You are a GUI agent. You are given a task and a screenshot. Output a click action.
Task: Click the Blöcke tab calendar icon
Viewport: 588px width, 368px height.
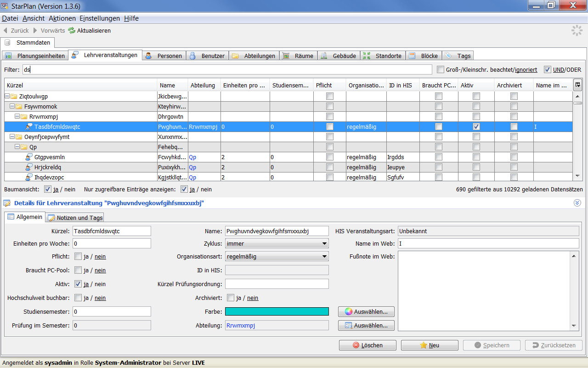(x=412, y=56)
